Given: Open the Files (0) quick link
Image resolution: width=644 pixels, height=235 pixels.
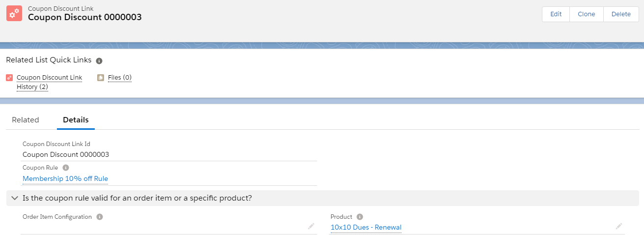Looking at the screenshot, I should pyautogui.click(x=120, y=78).
